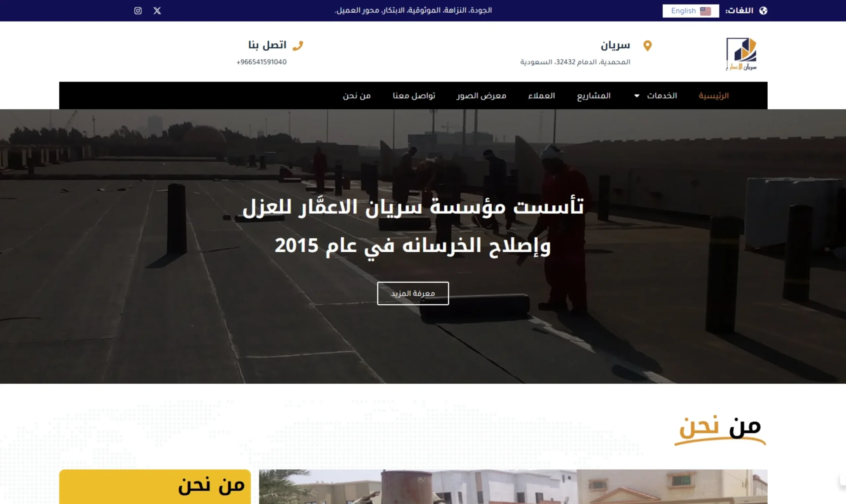Click the اتصل بنا heading

tap(268, 45)
